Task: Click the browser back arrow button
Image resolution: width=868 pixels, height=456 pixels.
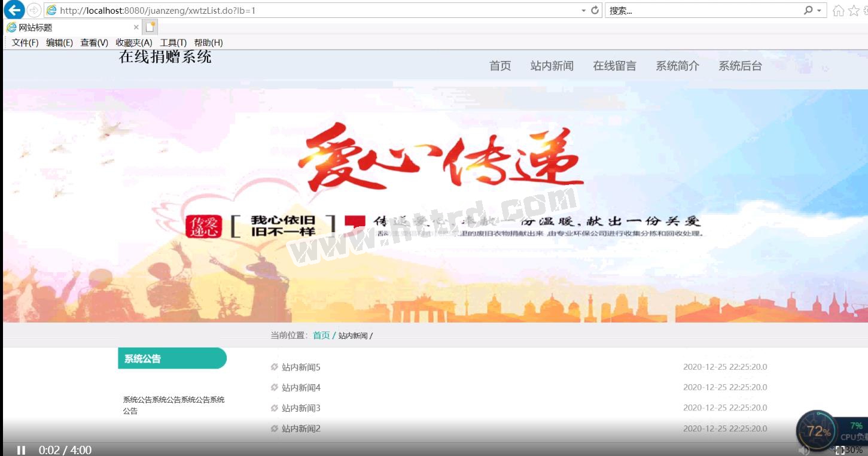Action: point(14,10)
